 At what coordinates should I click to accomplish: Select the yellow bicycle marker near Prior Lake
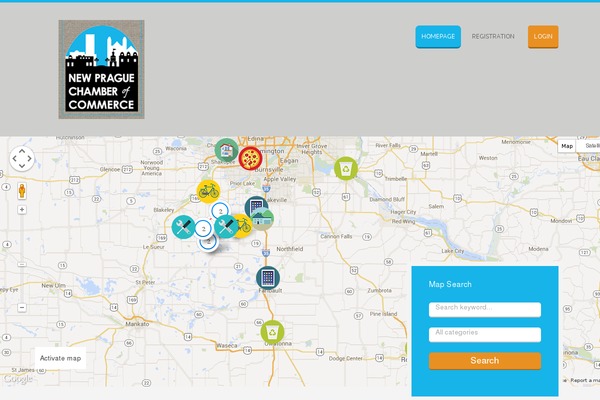coord(208,191)
